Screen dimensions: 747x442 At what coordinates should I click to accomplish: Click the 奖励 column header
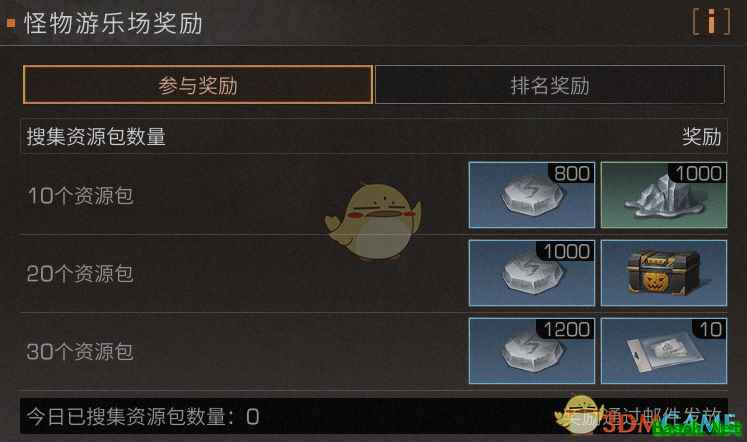click(x=701, y=137)
